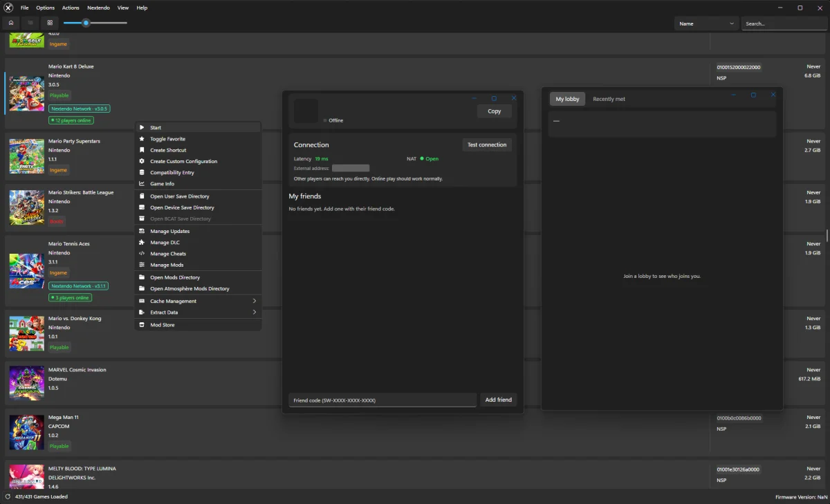Click Nextendo Network v3.0.5 badge
Screen dimensions: 830x504
pos(79,109)
